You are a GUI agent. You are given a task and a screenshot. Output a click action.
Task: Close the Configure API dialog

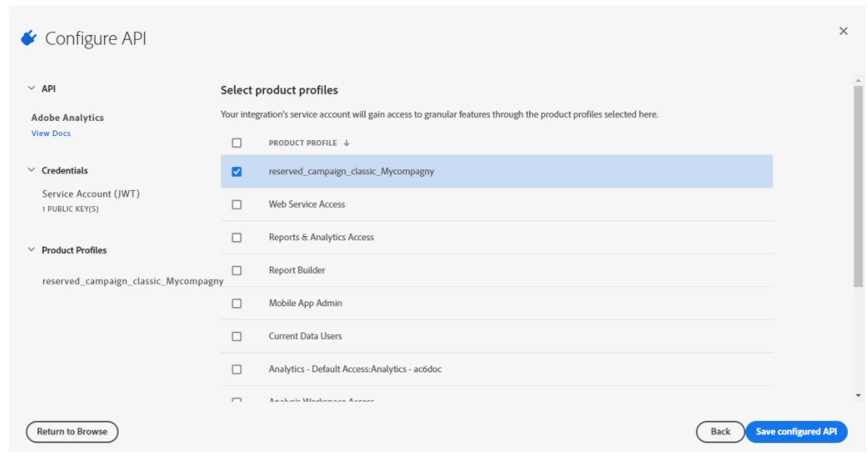click(843, 31)
